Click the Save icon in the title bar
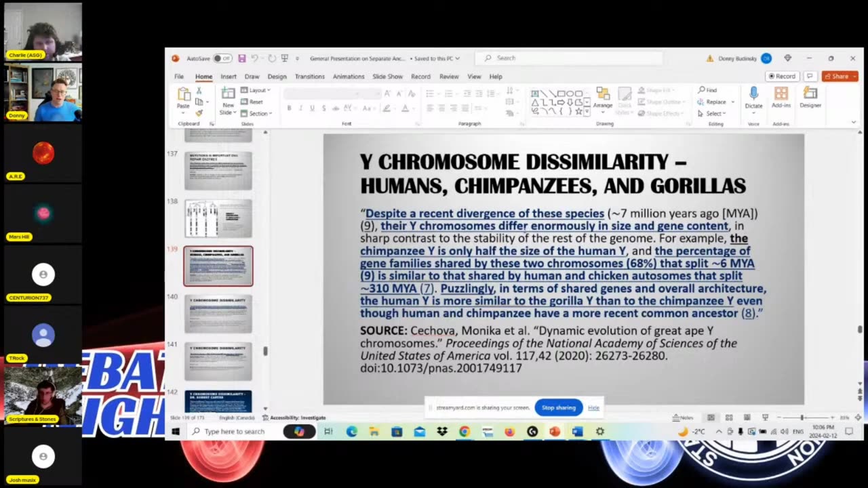The image size is (868, 488). point(241,58)
